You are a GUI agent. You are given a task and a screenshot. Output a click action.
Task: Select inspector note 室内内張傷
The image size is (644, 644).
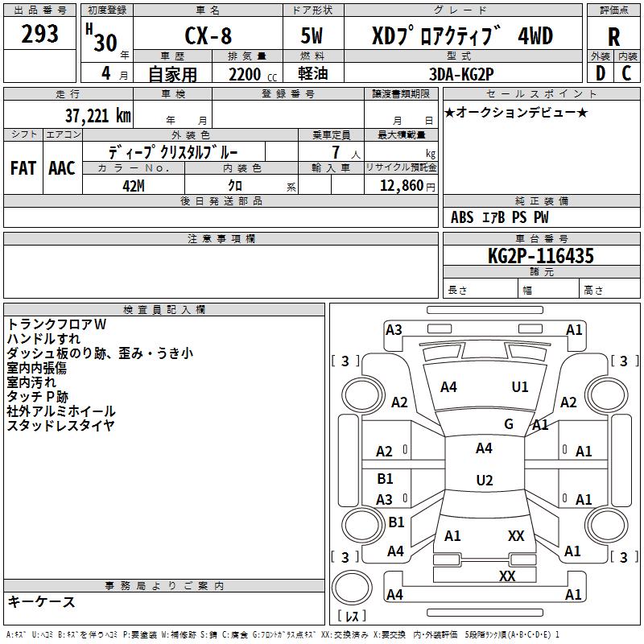click(36, 368)
